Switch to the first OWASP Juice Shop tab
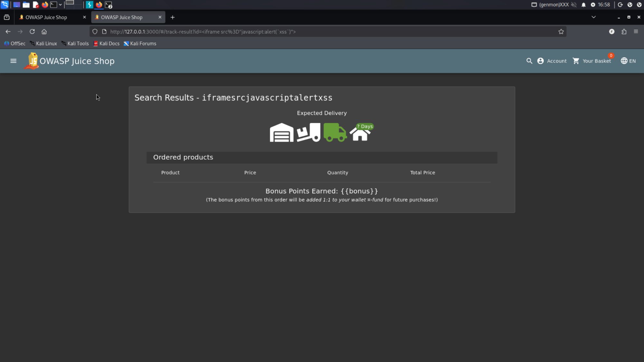The height and width of the screenshot is (362, 644). (x=52, y=17)
